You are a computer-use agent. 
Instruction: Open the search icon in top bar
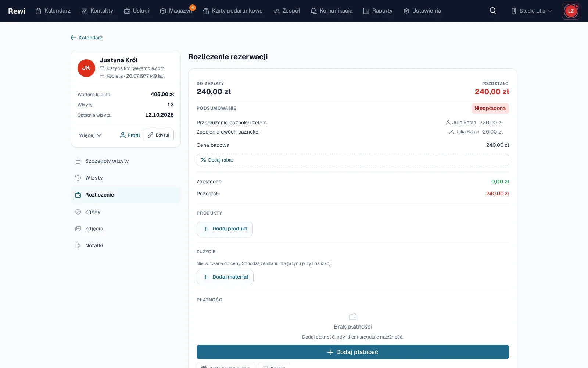493,11
